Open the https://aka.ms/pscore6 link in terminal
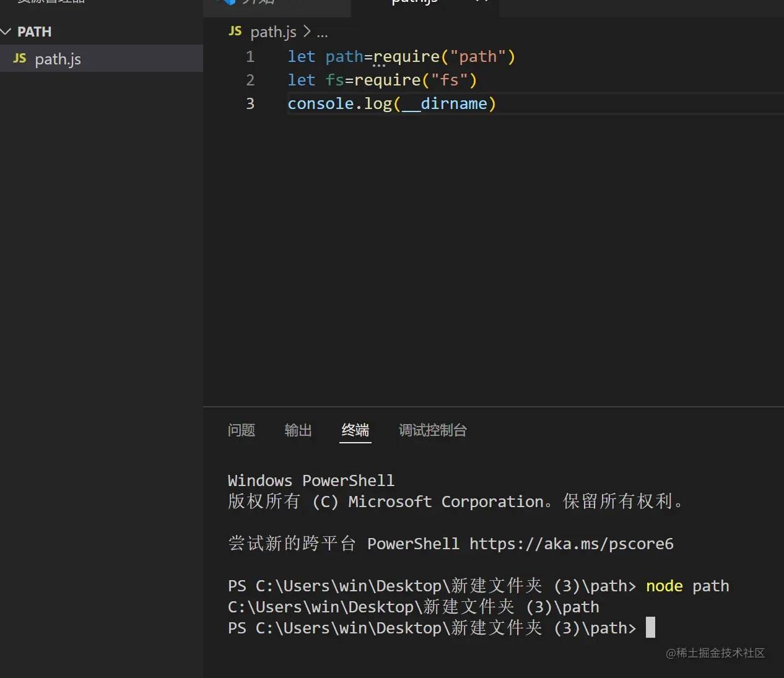 [571, 543]
